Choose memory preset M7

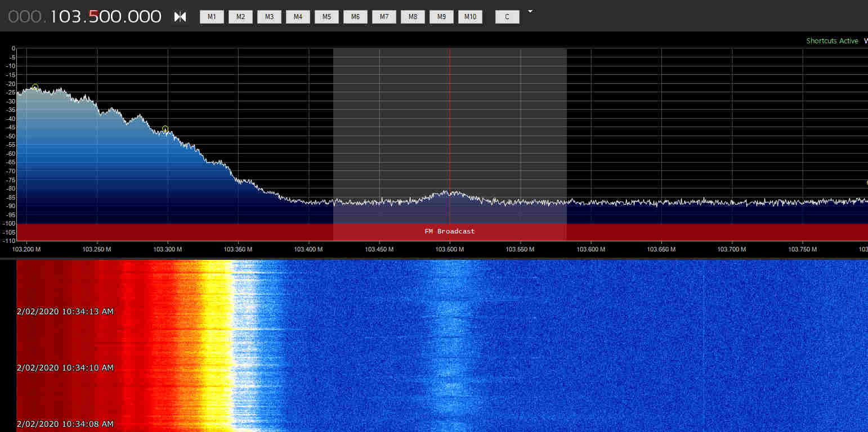pos(384,17)
